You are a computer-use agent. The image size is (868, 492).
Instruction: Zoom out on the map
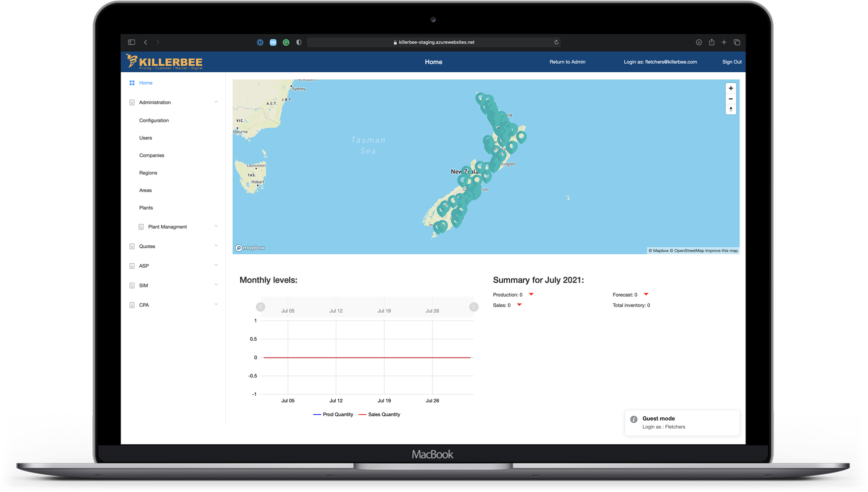pos(731,99)
